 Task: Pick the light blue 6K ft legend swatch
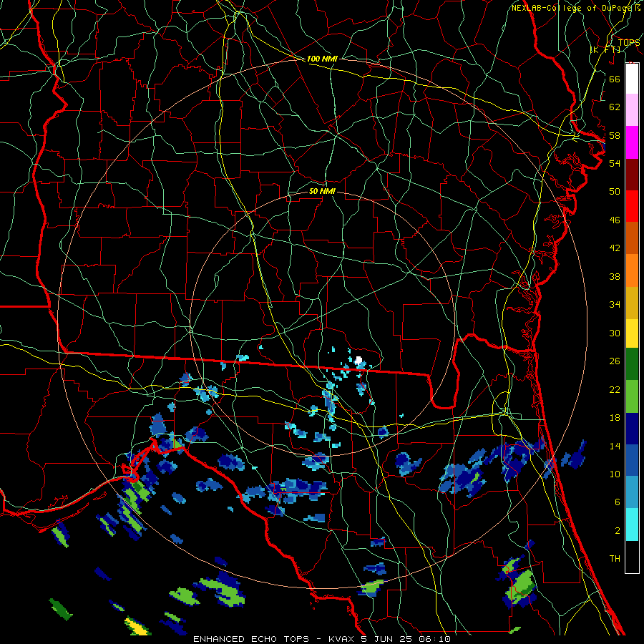coord(632,492)
